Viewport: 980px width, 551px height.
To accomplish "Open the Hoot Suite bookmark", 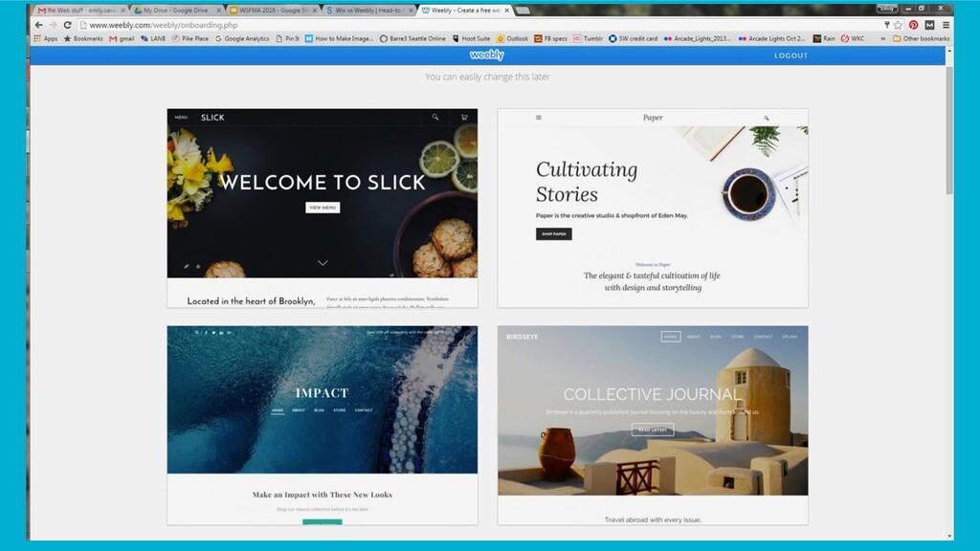I will point(471,38).
